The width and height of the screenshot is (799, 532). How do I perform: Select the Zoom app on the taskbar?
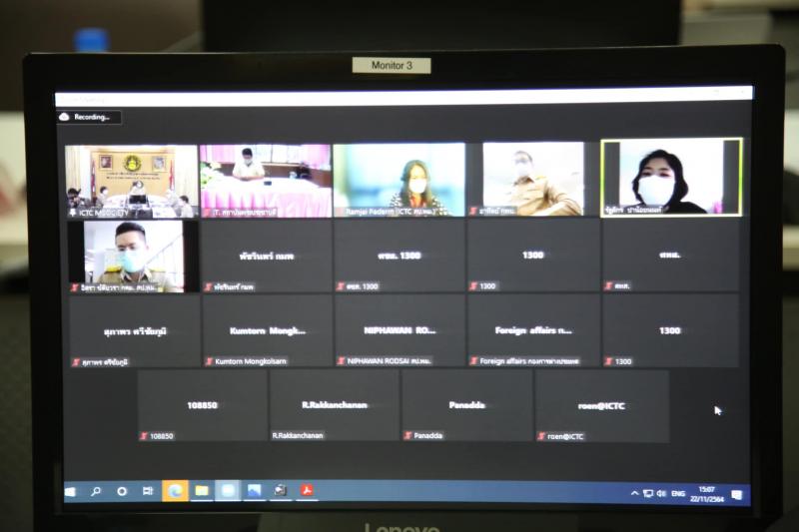click(228, 490)
